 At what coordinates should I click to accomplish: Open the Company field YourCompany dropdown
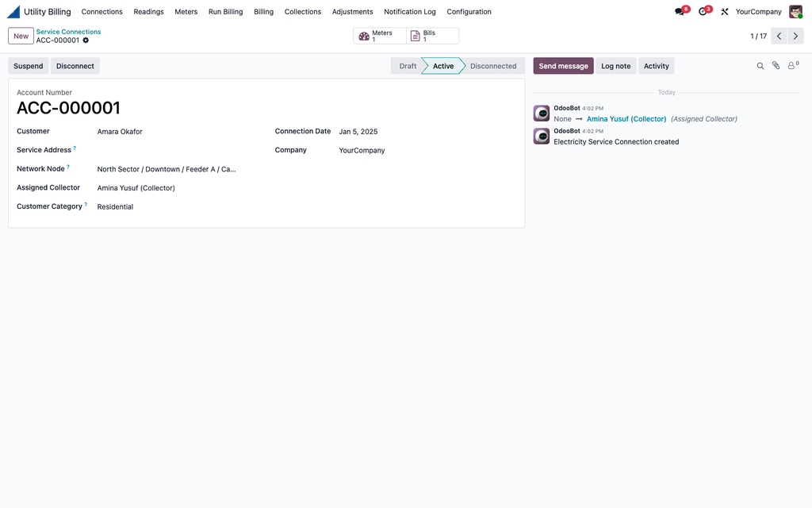pos(427,150)
